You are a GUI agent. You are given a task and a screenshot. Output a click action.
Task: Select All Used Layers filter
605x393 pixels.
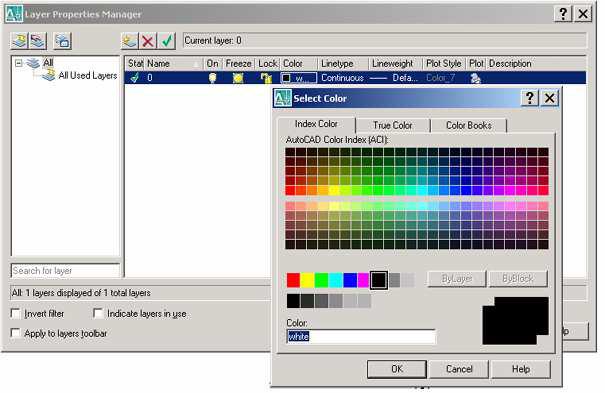point(88,76)
